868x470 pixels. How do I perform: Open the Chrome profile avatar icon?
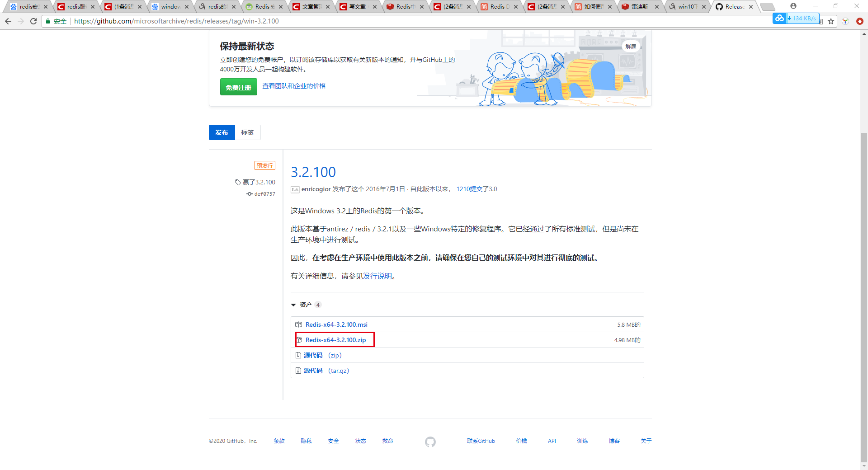pyautogui.click(x=793, y=6)
